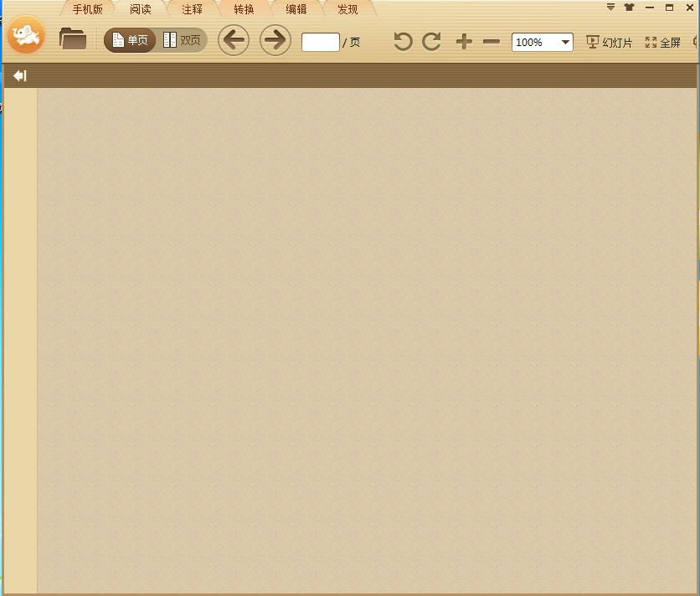Start slideshow mode (幻灯片)
The width and height of the screenshot is (700, 596).
point(609,43)
